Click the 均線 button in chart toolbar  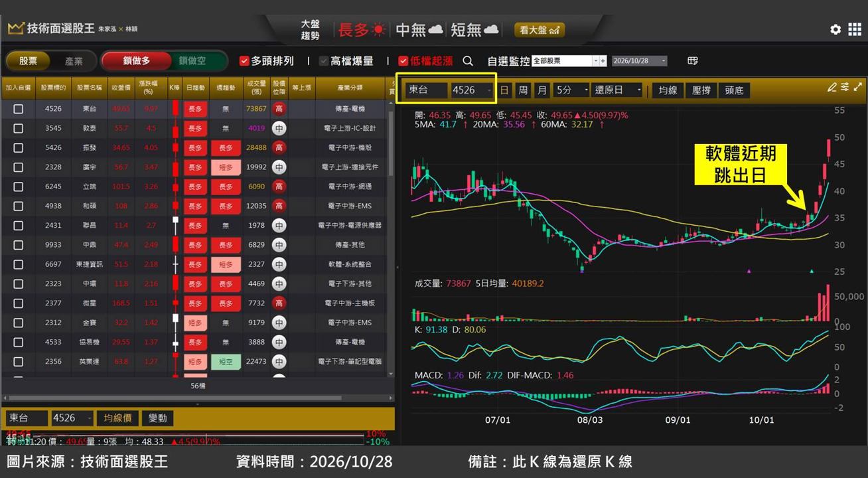(x=668, y=90)
